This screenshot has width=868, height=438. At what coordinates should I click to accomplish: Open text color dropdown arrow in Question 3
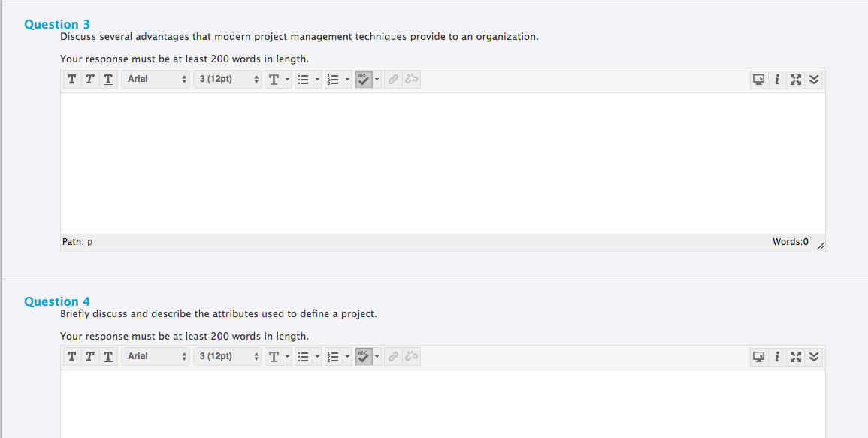point(286,79)
